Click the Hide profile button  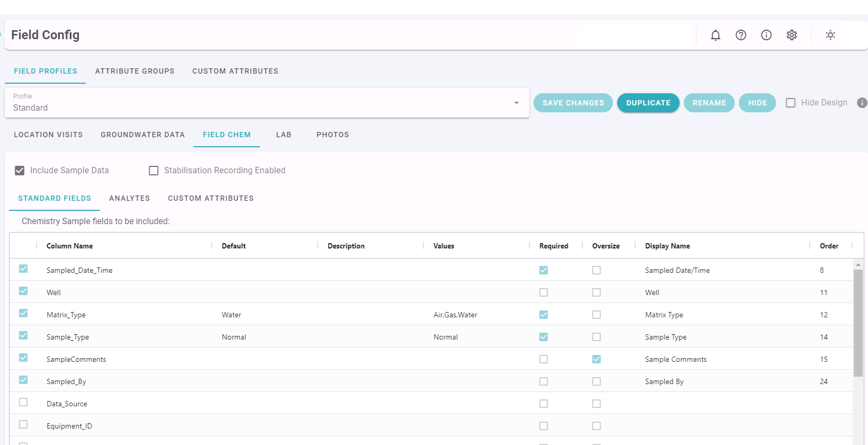(757, 103)
